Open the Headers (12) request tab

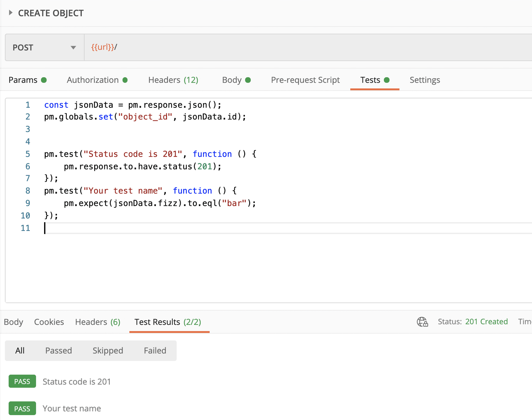[x=173, y=80]
